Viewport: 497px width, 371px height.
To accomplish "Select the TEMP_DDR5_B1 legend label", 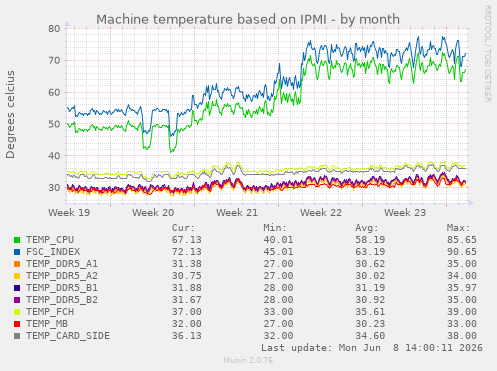I will 62,288.
